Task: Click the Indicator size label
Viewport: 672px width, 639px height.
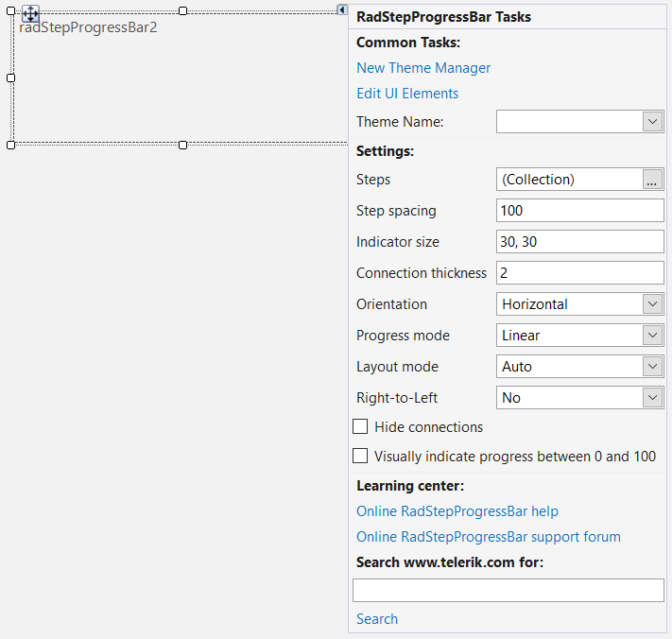Action: pyautogui.click(x=398, y=242)
